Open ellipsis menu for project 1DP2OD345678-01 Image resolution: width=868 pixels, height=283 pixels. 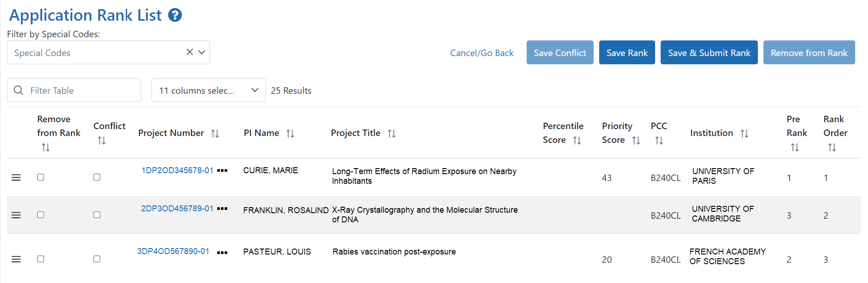(x=222, y=170)
